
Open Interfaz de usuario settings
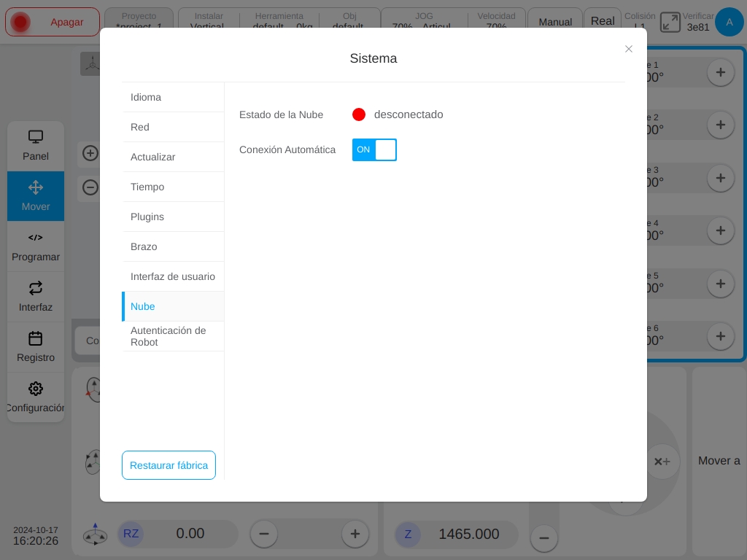[x=173, y=276]
